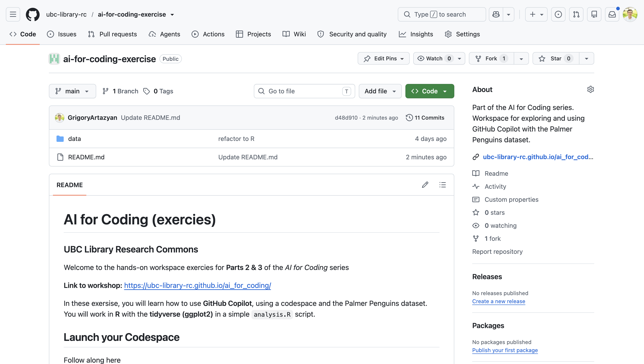Click Publish your first package link
The image size is (644, 364).
coord(505,350)
